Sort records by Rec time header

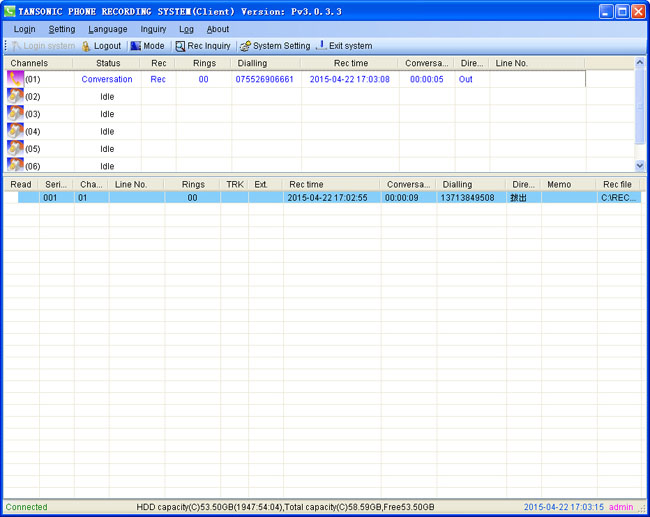click(x=306, y=185)
